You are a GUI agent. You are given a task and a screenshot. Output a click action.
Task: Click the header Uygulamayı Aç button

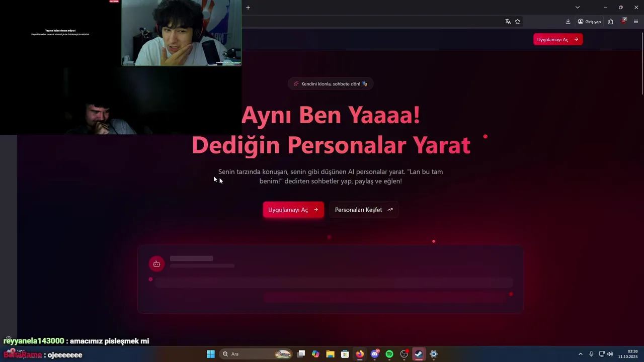click(x=558, y=40)
